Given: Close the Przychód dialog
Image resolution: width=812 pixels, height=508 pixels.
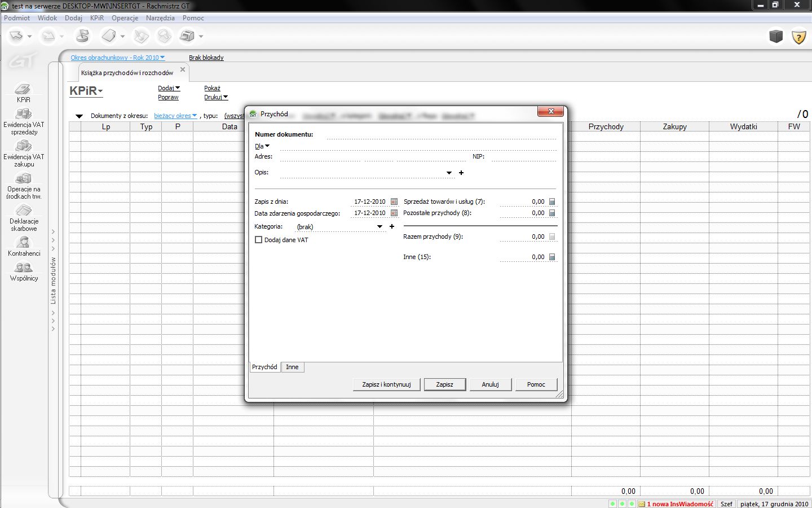Looking at the screenshot, I should (x=550, y=111).
